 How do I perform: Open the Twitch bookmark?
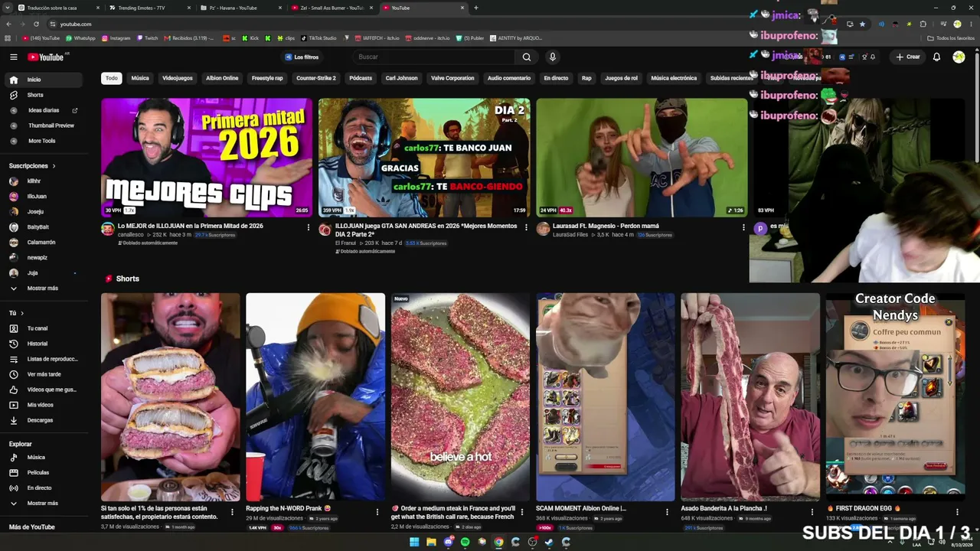(x=147, y=37)
